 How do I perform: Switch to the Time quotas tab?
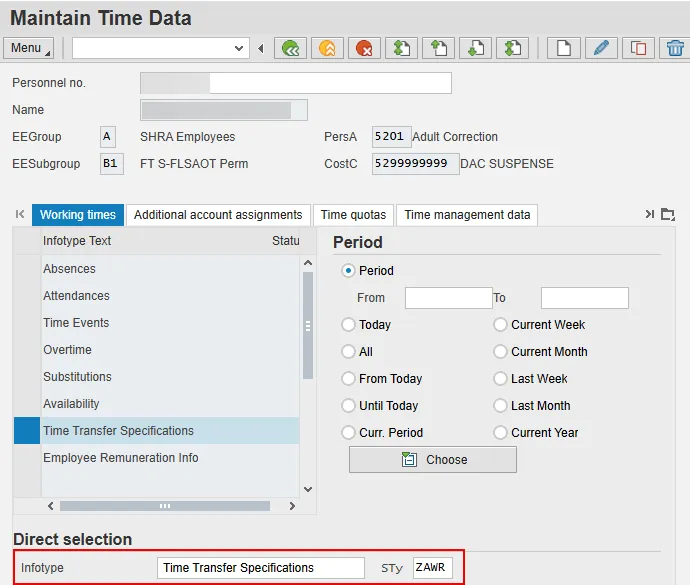pyautogui.click(x=352, y=215)
